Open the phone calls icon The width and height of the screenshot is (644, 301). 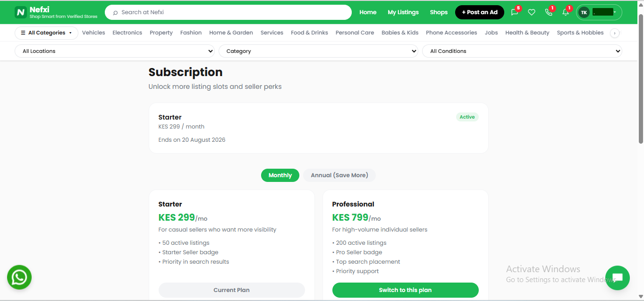tap(549, 12)
